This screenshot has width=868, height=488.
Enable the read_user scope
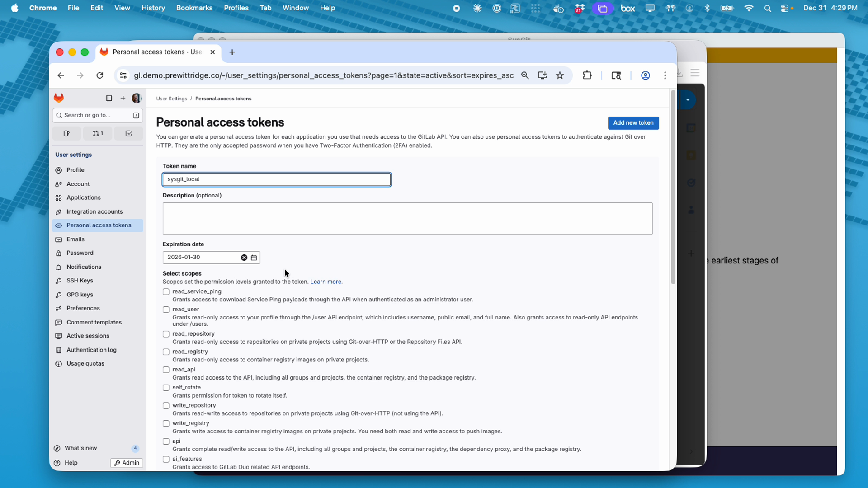tap(166, 310)
